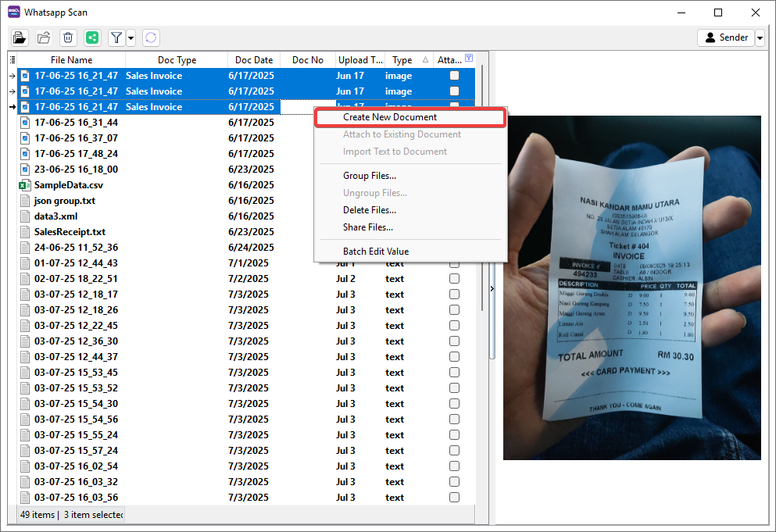Click the open folder toolbar icon
Image resolution: width=776 pixels, height=532 pixels.
pyautogui.click(x=20, y=37)
